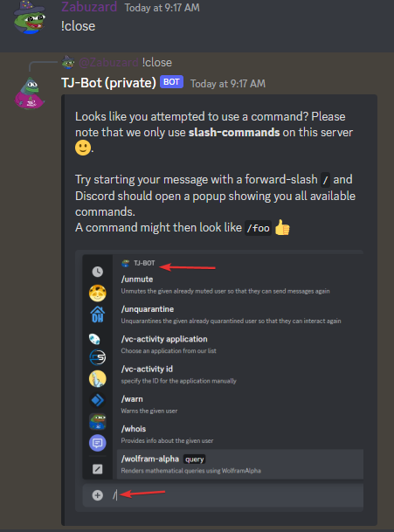Screen dimensions: 394x532
Task: Open TJ-Bot's avatar profile
Action: pyautogui.click(x=30, y=93)
